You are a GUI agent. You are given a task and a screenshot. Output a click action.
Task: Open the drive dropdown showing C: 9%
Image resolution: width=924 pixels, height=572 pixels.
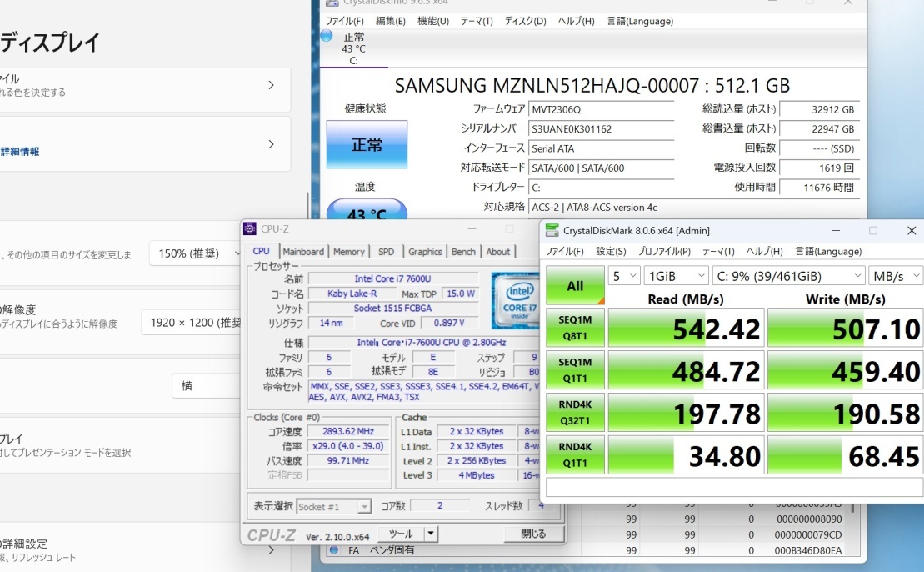788,276
